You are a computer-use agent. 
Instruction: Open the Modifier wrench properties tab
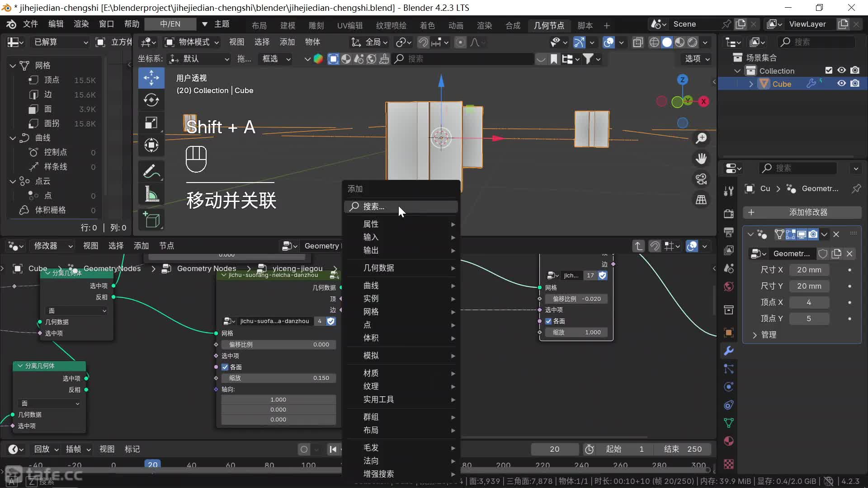pos(728,351)
